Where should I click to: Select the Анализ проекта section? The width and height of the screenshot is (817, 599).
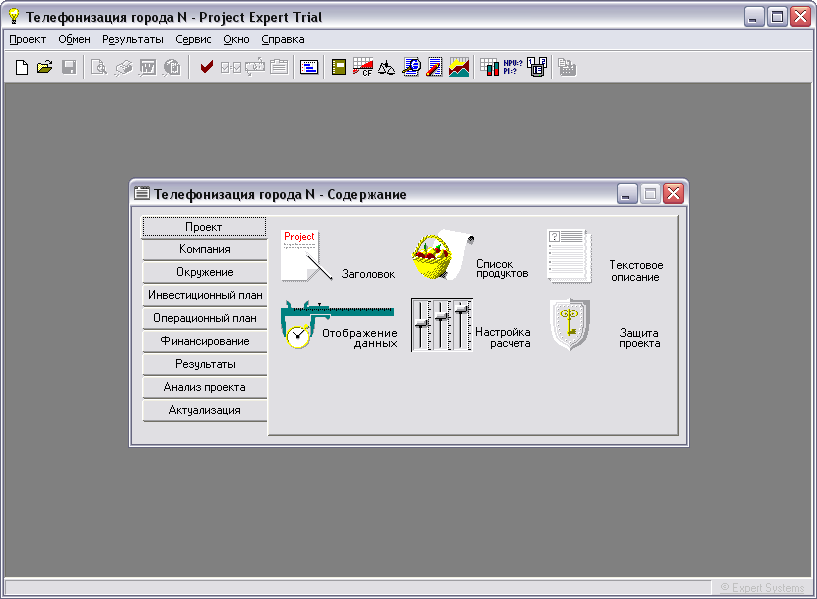pyautogui.click(x=204, y=387)
